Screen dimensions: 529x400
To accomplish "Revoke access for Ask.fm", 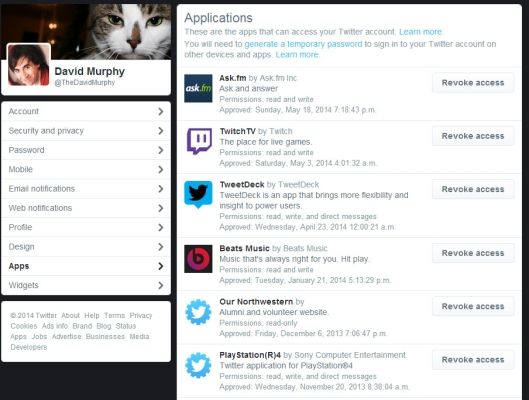I will [473, 83].
